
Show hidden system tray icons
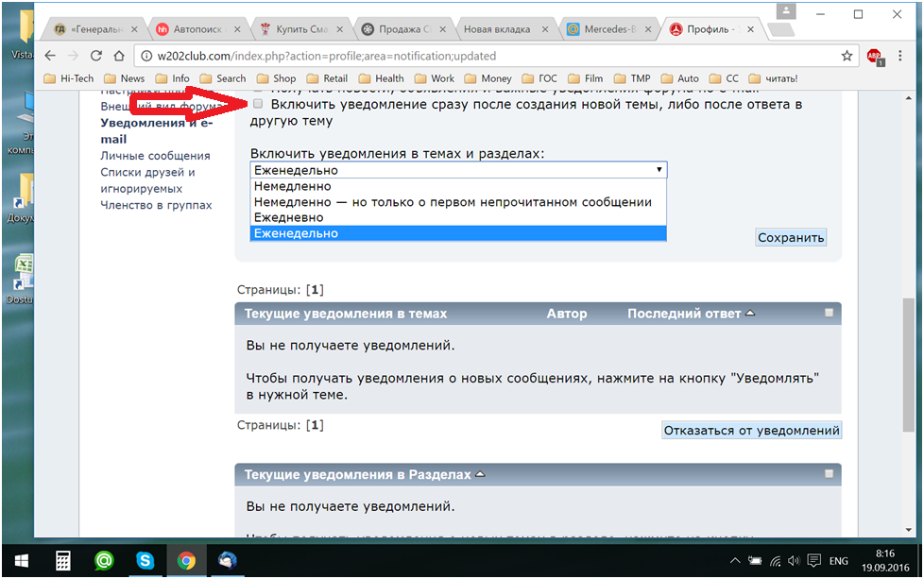[735, 561]
